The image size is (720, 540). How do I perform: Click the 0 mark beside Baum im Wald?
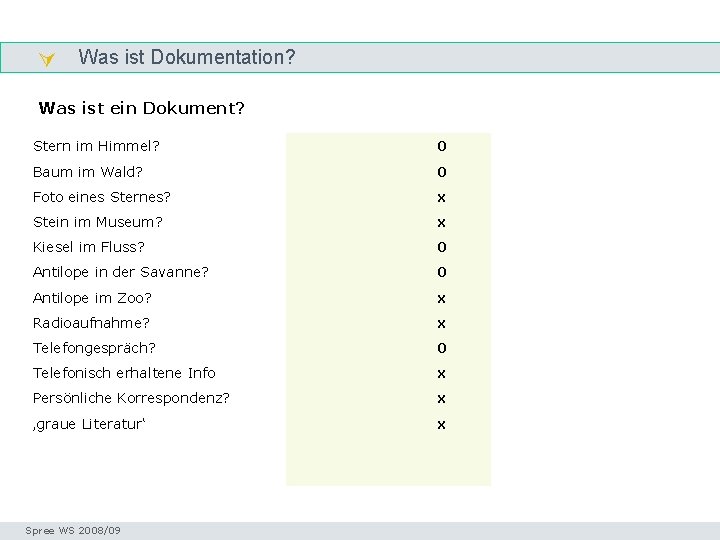pos(442,172)
